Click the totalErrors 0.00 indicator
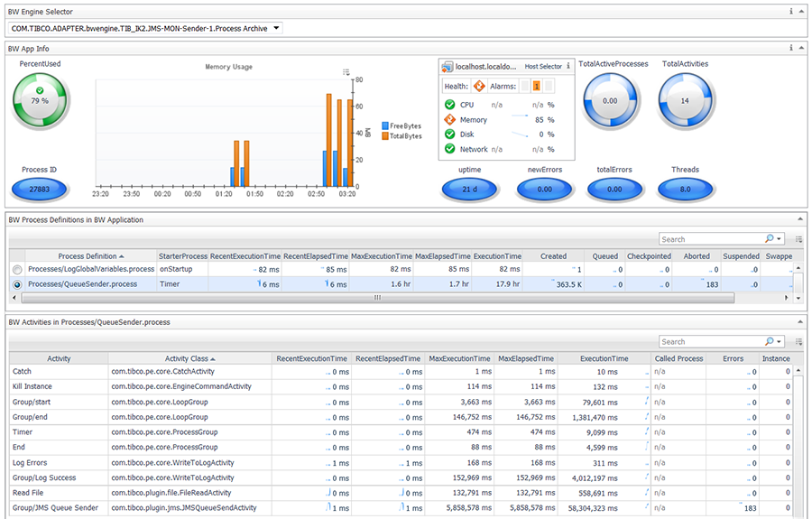The width and height of the screenshot is (812, 519). (x=614, y=190)
